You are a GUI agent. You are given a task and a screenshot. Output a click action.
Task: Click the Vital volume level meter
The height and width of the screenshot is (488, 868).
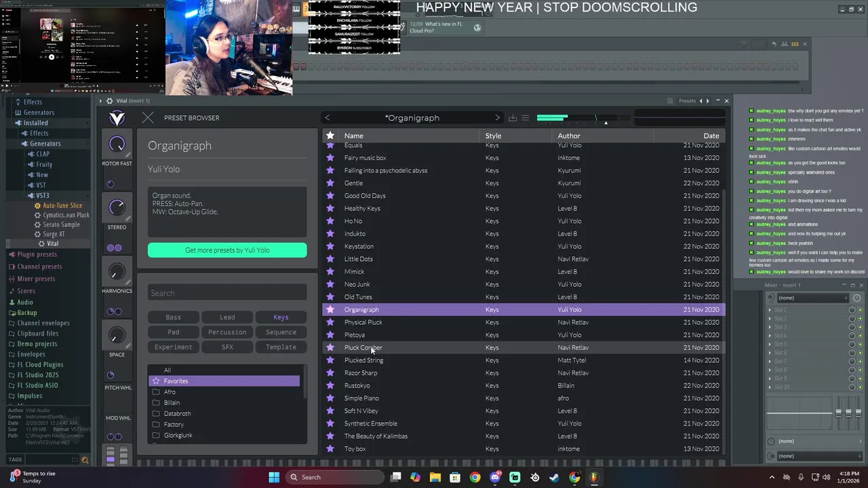click(x=583, y=118)
